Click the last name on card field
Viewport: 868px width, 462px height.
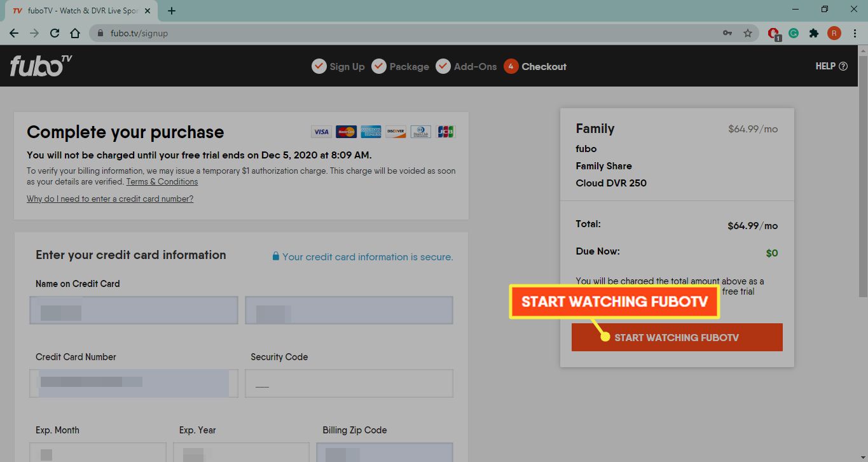[x=349, y=310]
